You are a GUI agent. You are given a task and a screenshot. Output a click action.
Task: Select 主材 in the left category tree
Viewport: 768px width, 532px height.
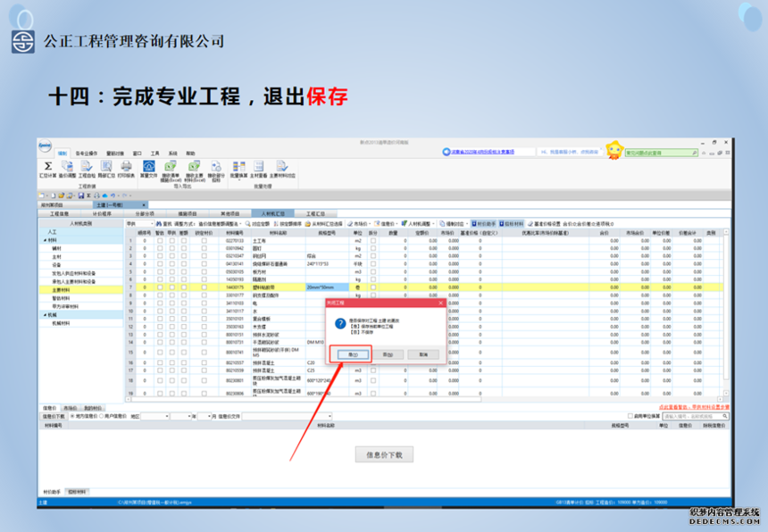point(55,256)
